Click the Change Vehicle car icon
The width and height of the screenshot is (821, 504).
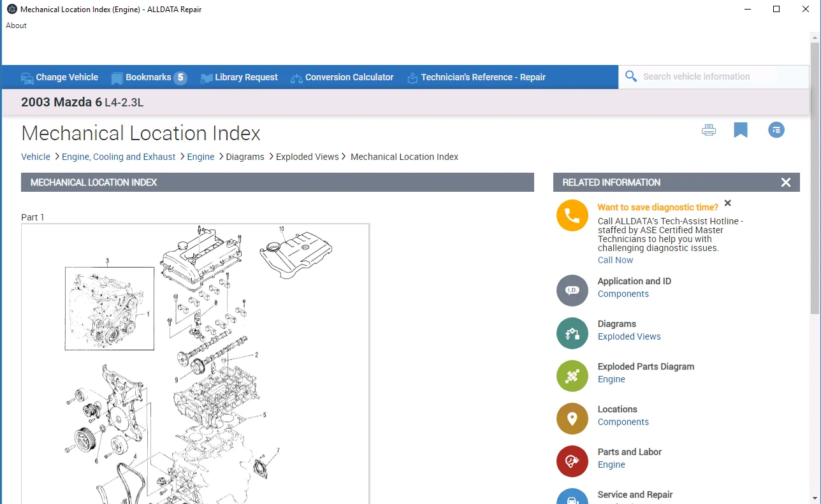point(27,78)
